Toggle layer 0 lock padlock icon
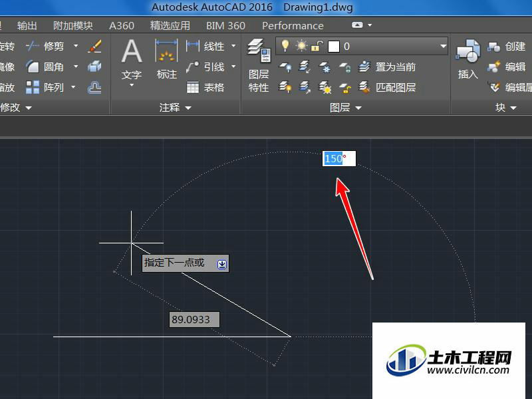 (317, 46)
